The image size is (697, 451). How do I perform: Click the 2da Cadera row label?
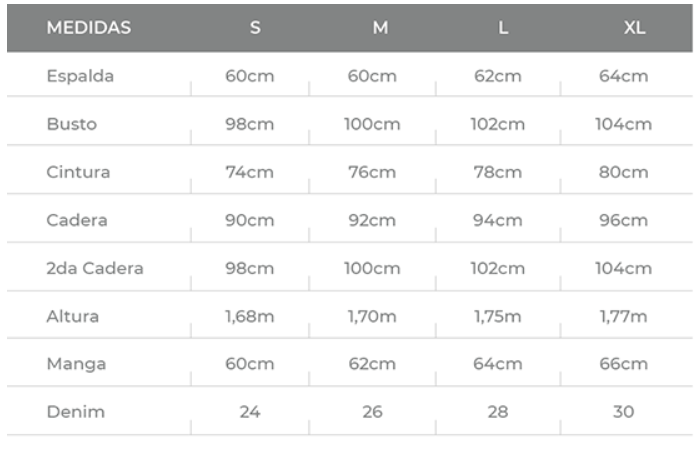[x=95, y=268]
